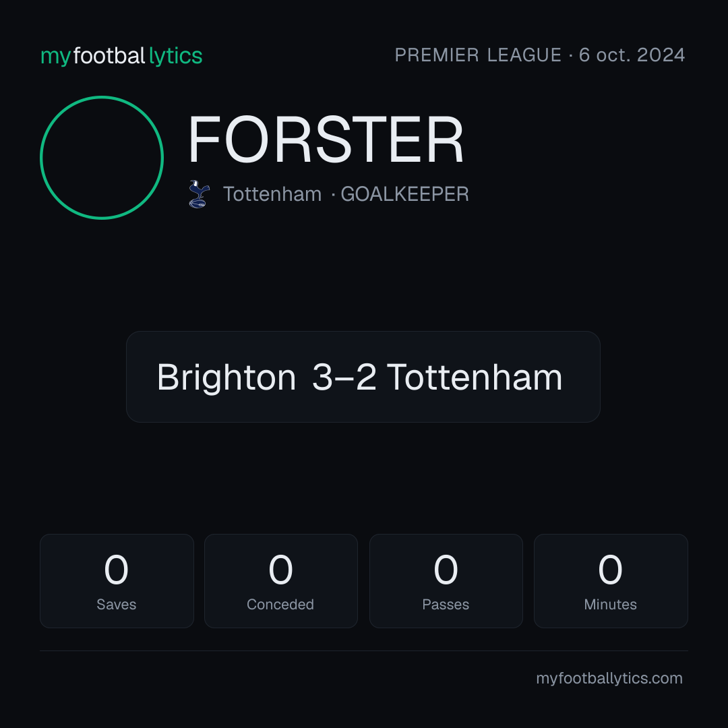Viewport: 728px width, 728px height.
Task: Click the zero value above Minutes
Action: pos(610,569)
